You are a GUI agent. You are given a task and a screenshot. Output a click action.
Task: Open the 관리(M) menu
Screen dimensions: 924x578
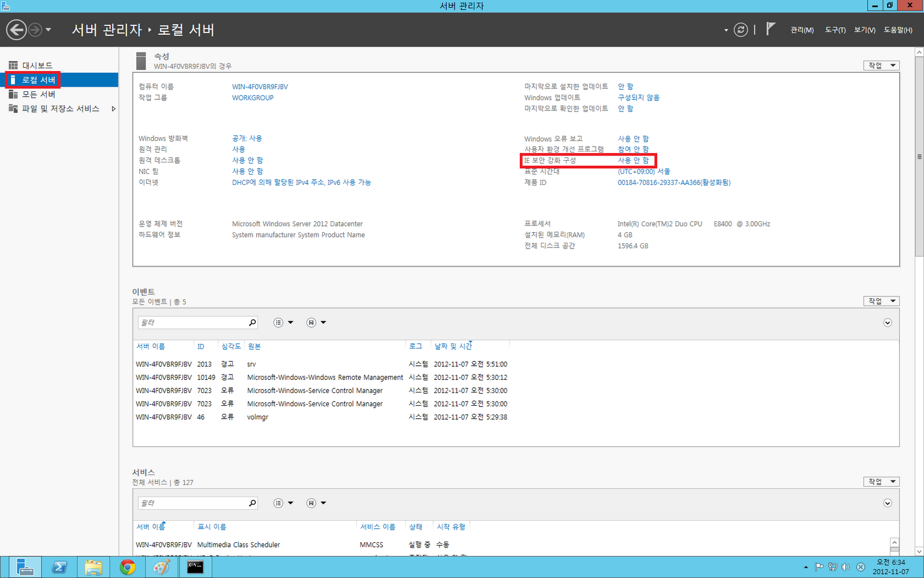point(802,30)
